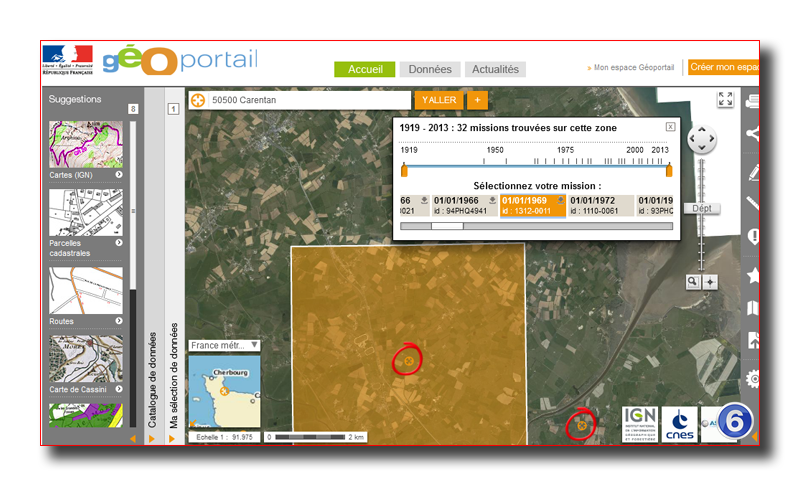Click the orange plus button beside search

(478, 100)
